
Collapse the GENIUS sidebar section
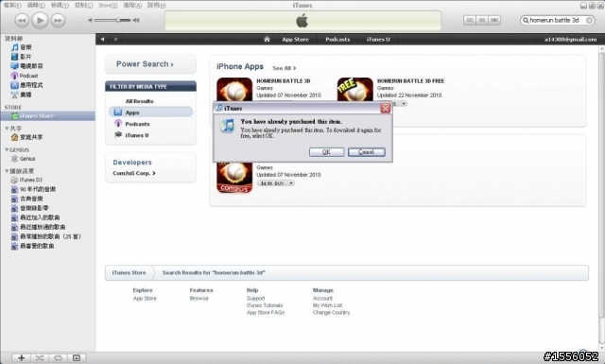tap(7, 149)
